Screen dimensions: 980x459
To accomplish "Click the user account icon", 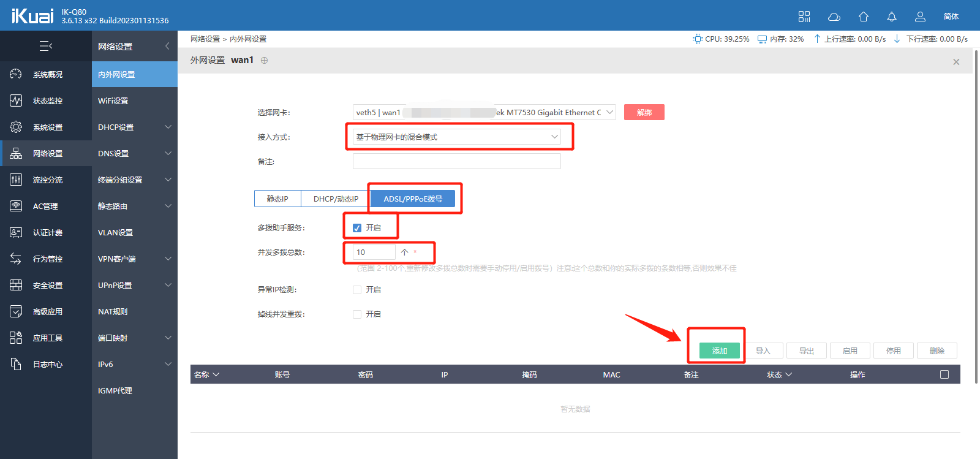I will [920, 17].
